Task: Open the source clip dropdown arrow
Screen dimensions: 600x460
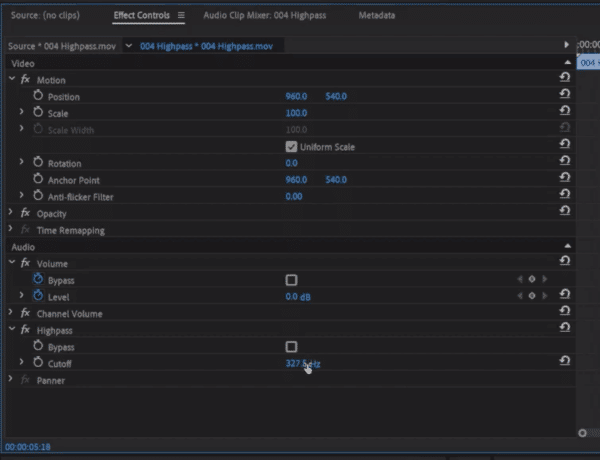Action: click(129, 46)
